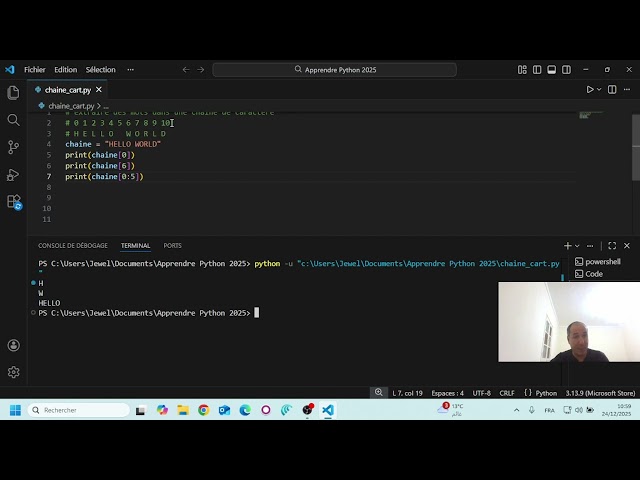Open the Manage gear icon

point(13,372)
